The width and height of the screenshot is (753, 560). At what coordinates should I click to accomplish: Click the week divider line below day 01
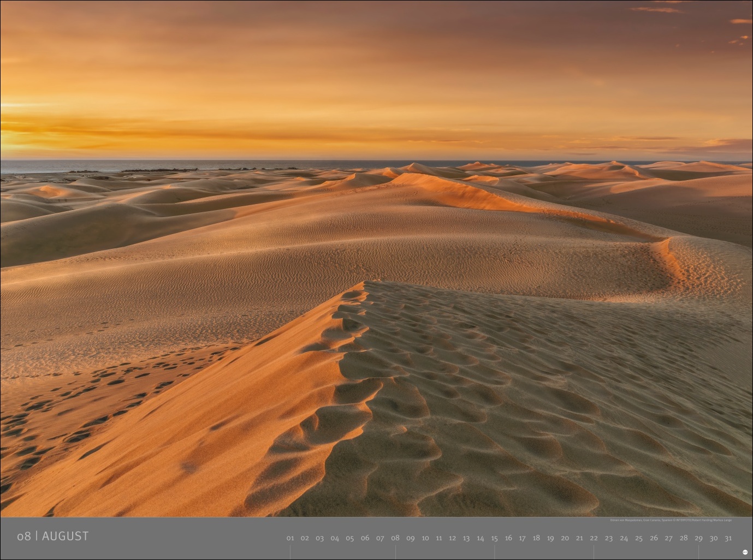(290, 552)
